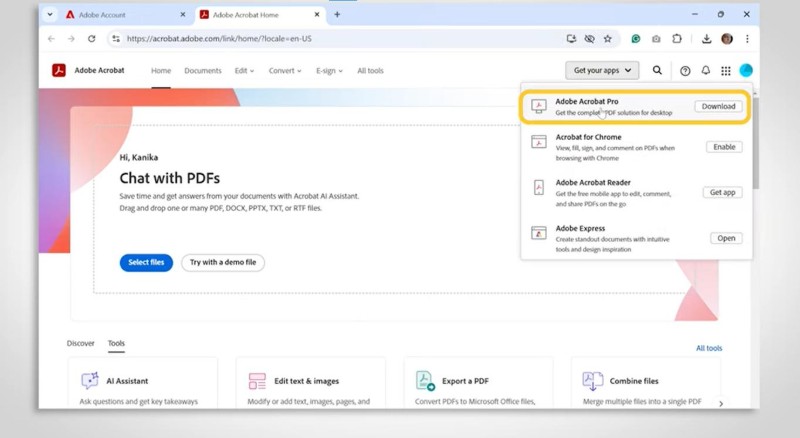Image resolution: width=800 pixels, height=438 pixels.
Task: Click the browser back arrow
Action: [x=51, y=39]
